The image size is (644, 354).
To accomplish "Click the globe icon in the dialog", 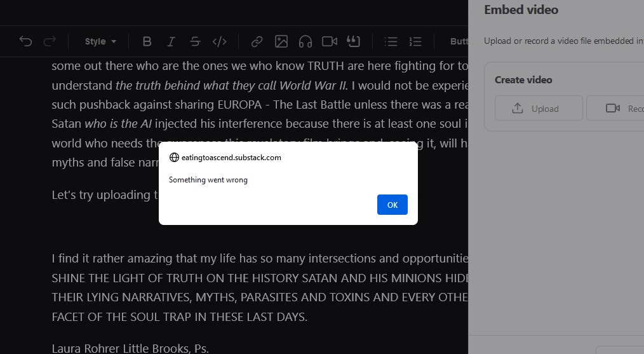I will (x=174, y=158).
